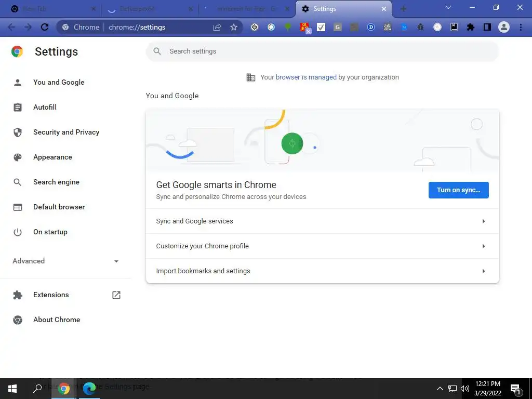Click the black bookmark-ribbon extension icon

point(454,27)
